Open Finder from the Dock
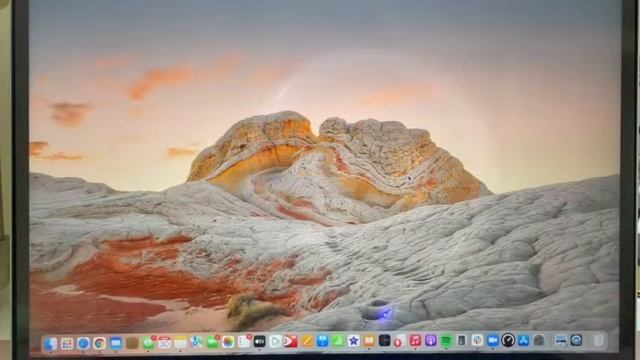The height and width of the screenshot is (360, 640). (50, 344)
